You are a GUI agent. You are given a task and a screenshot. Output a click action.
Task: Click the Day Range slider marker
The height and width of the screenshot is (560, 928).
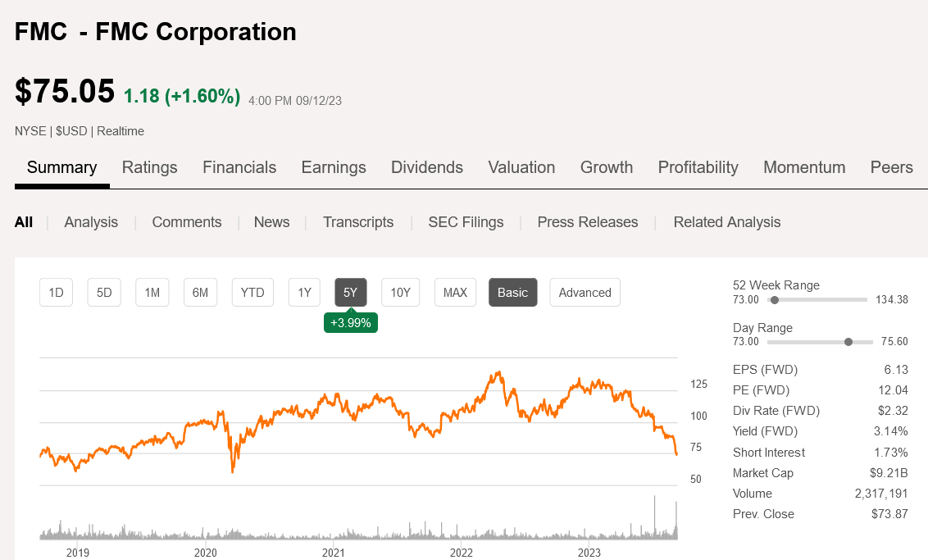click(847, 342)
